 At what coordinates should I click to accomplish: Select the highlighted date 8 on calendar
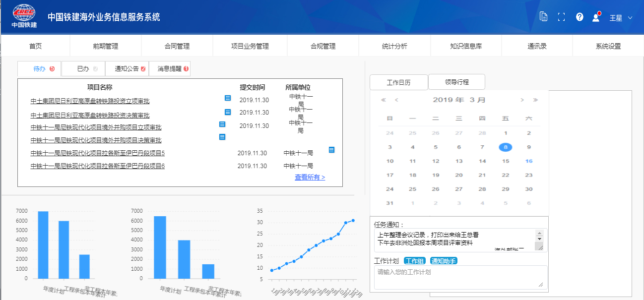pyautogui.click(x=505, y=147)
